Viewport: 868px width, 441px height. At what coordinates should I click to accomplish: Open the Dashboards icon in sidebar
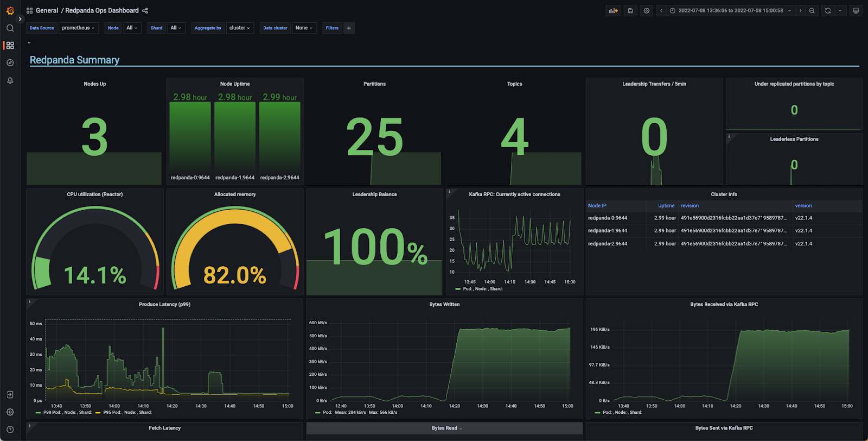coord(10,46)
